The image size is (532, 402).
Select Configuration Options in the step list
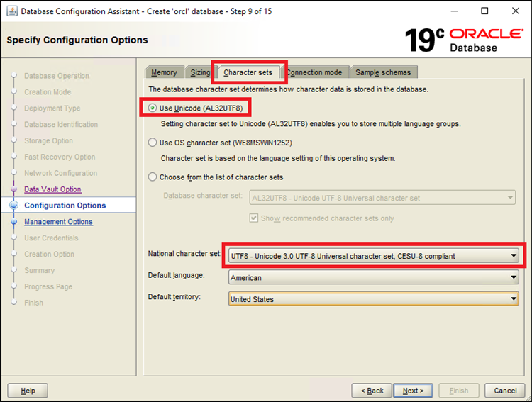point(65,206)
